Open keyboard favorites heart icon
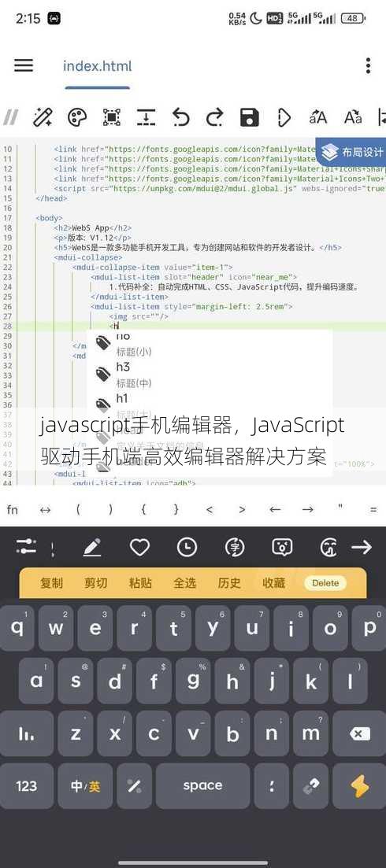The image size is (386, 868). (x=139, y=548)
